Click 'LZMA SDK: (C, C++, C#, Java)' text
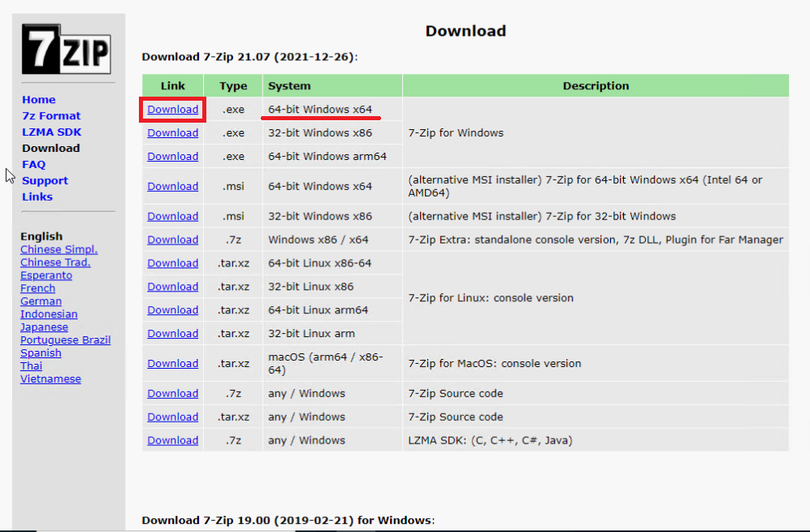810x532 pixels. coord(490,440)
